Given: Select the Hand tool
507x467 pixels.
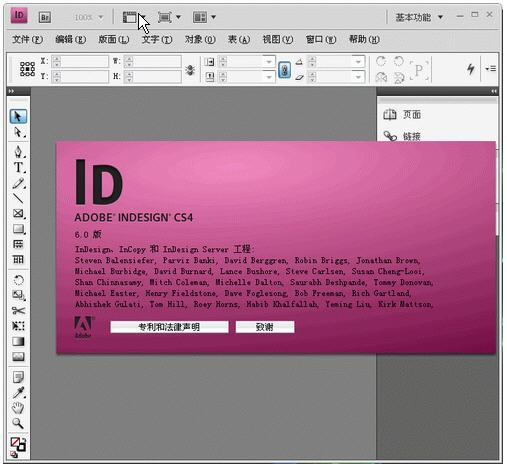Looking at the screenshot, I should [18, 408].
